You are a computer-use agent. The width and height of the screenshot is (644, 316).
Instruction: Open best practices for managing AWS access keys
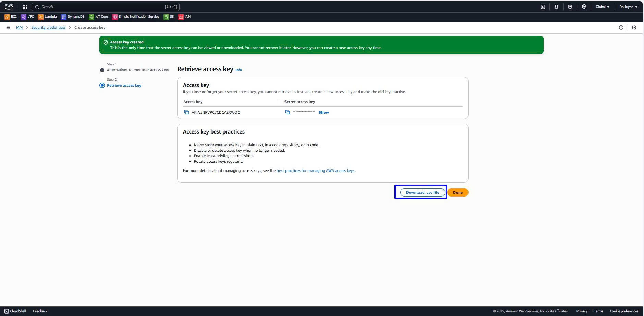[315, 170]
